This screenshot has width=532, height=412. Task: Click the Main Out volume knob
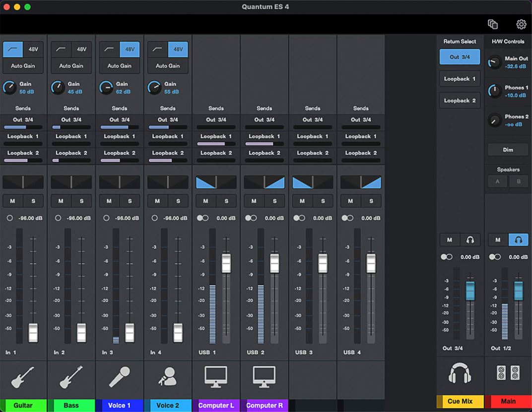(x=494, y=62)
